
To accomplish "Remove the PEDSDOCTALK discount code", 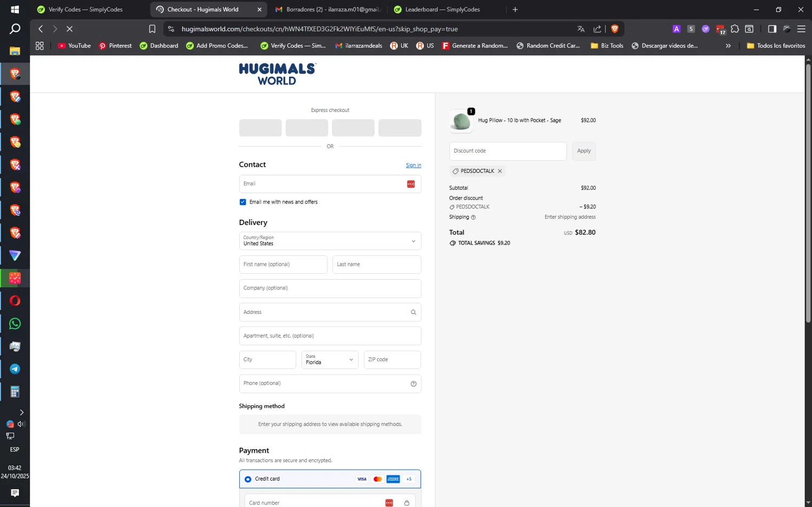I will [x=500, y=171].
